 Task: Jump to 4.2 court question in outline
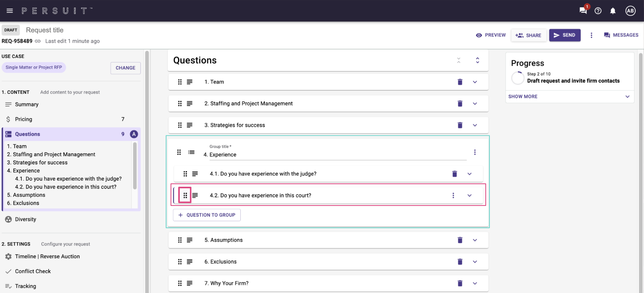point(65,187)
